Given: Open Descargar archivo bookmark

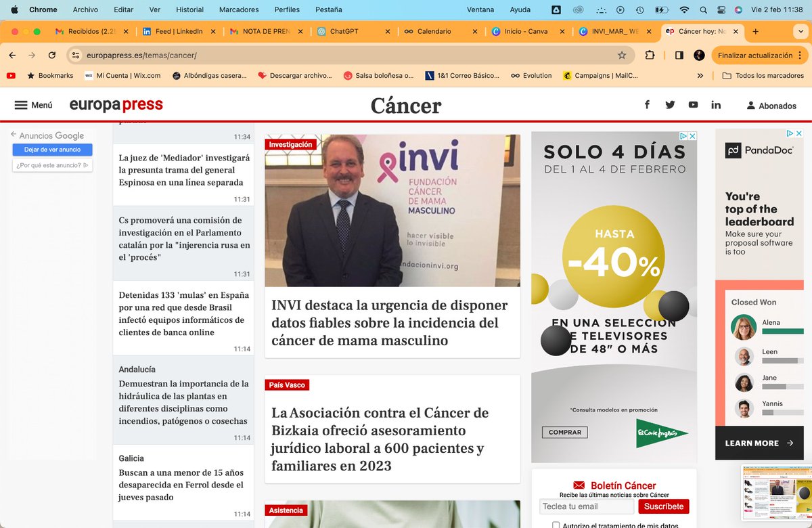Looking at the screenshot, I should click(295, 76).
